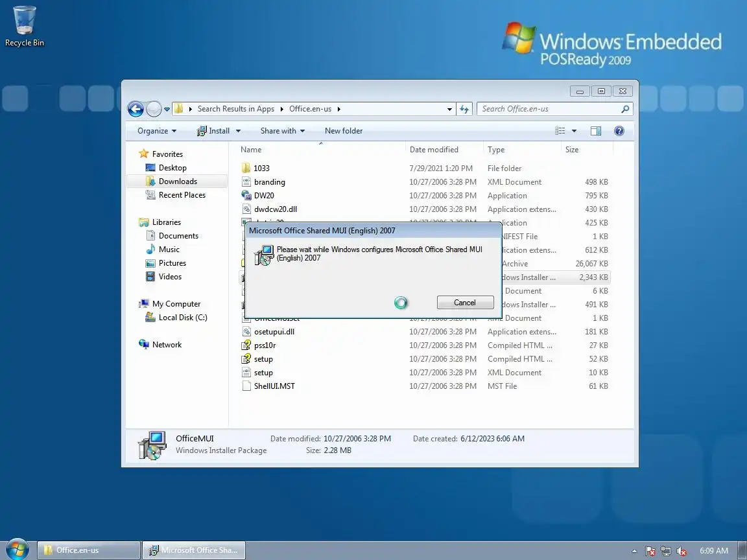
Task: Switch to Microsoft Office Sha... taskbar button
Action: pos(194,550)
